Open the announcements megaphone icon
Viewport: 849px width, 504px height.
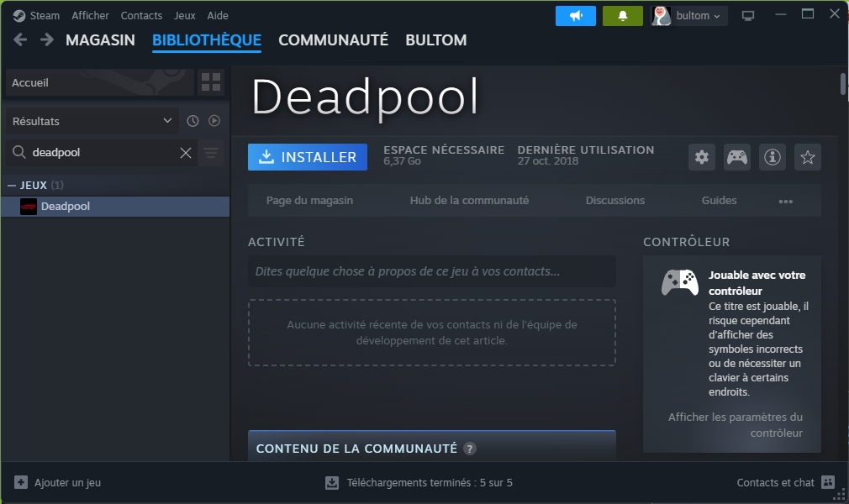point(576,16)
